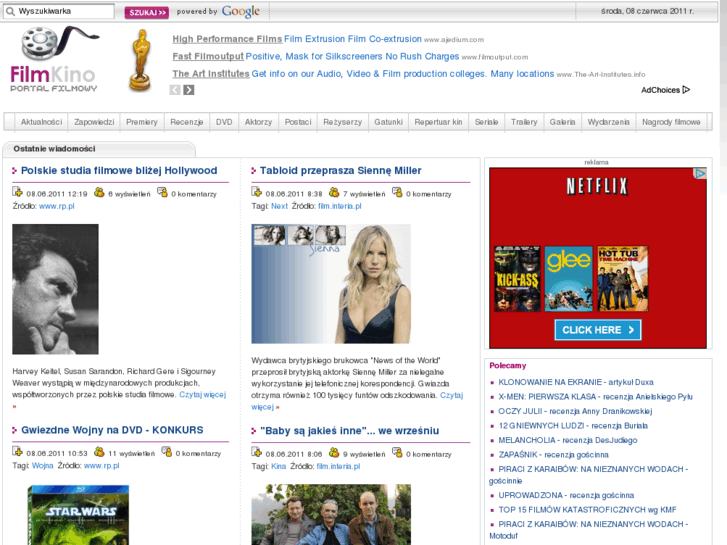Open the Aktorzy section
This screenshot has width=727, height=545.
[258, 122]
